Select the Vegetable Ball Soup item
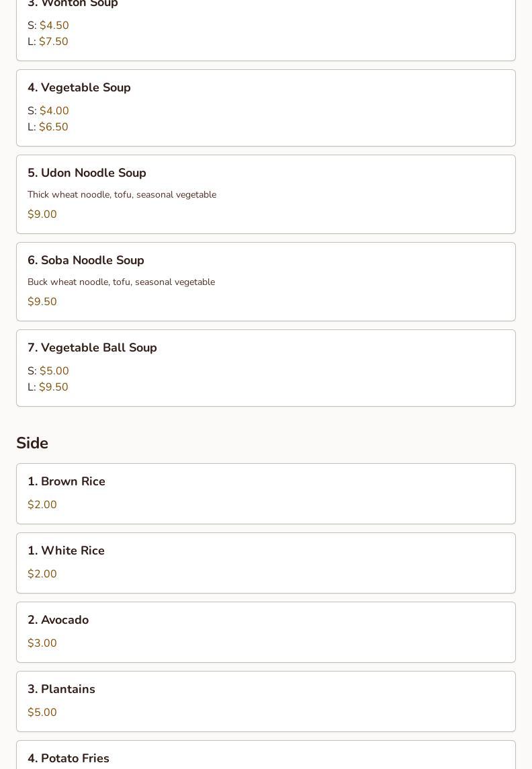Viewport: 532px width, 769px height. click(266, 368)
